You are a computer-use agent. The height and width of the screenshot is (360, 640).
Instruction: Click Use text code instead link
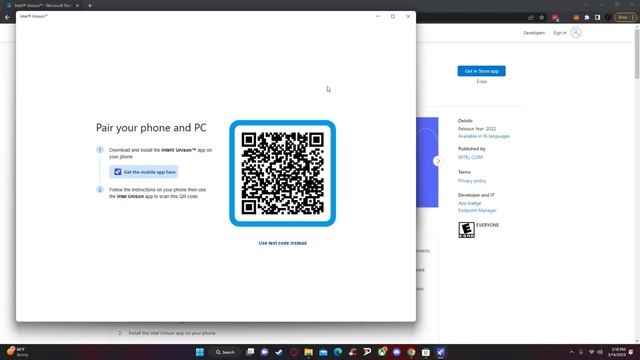(282, 243)
